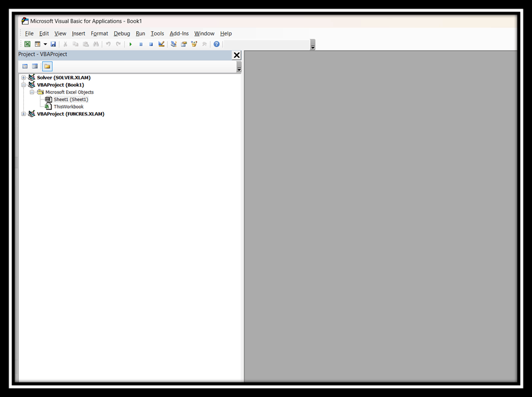The image size is (532, 397).
Task: Close the Project - VBAProject pane
Action: [x=237, y=55]
